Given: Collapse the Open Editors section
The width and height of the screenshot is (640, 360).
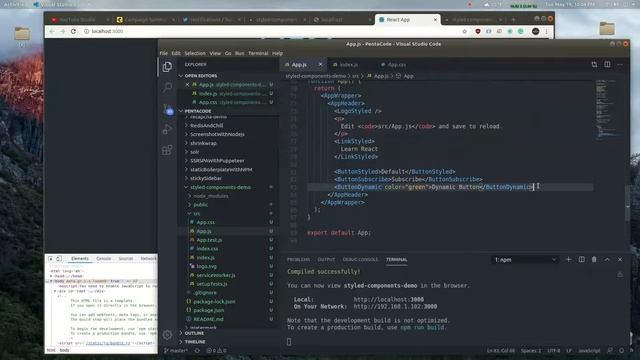Looking at the screenshot, I should pyautogui.click(x=200, y=76).
